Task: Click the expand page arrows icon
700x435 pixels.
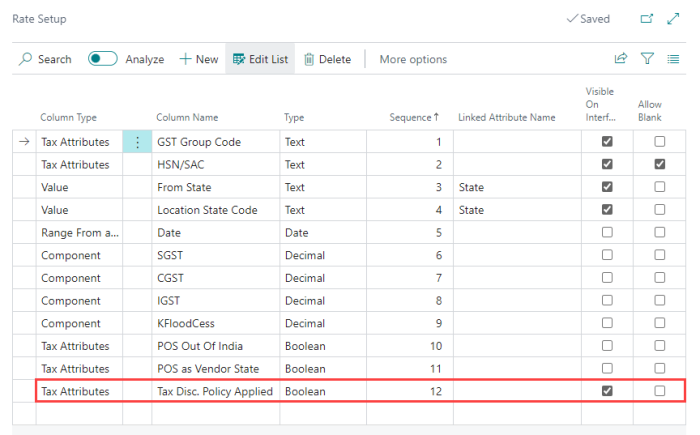Action: [x=673, y=19]
